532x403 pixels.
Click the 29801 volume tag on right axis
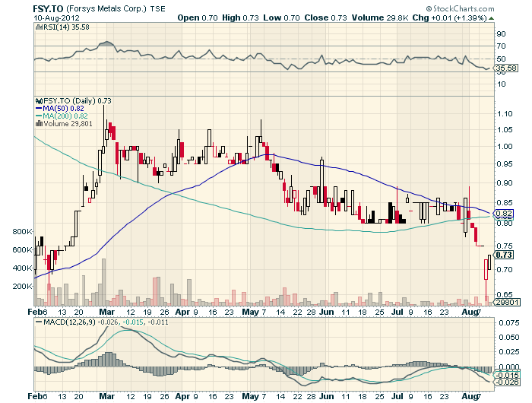(506, 302)
